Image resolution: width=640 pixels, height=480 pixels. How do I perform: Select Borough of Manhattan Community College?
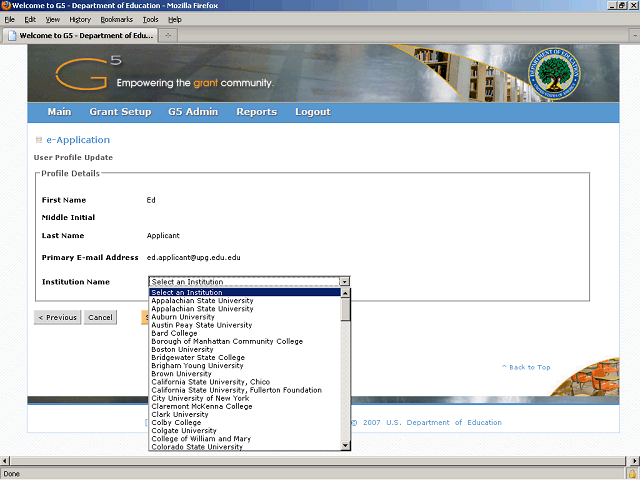244,341
